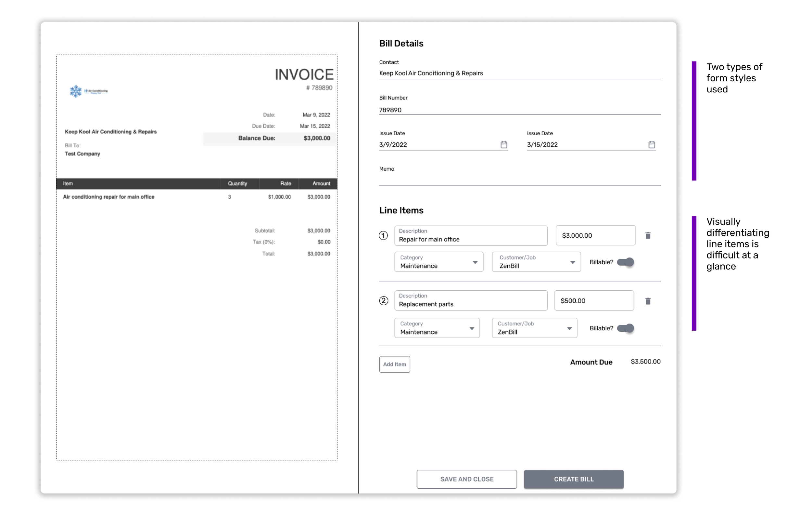
Task: Toggle Billable switch for Replacement parts item
Action: (x=626, y=328)
